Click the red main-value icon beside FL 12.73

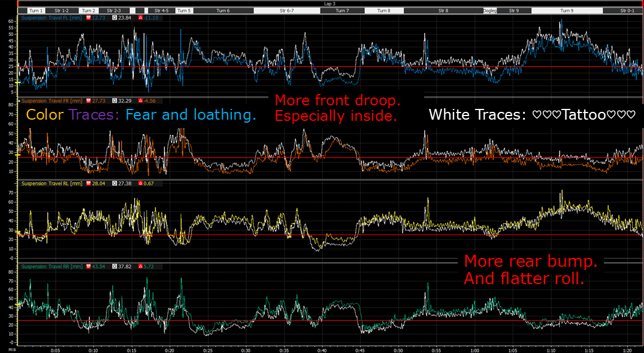coord(88,18)
